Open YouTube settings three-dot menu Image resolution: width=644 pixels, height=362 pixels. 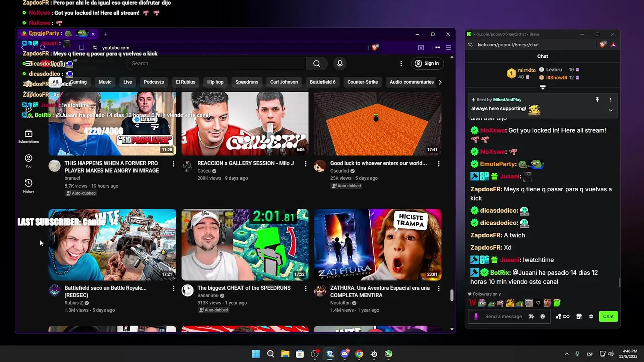(401, 64)
